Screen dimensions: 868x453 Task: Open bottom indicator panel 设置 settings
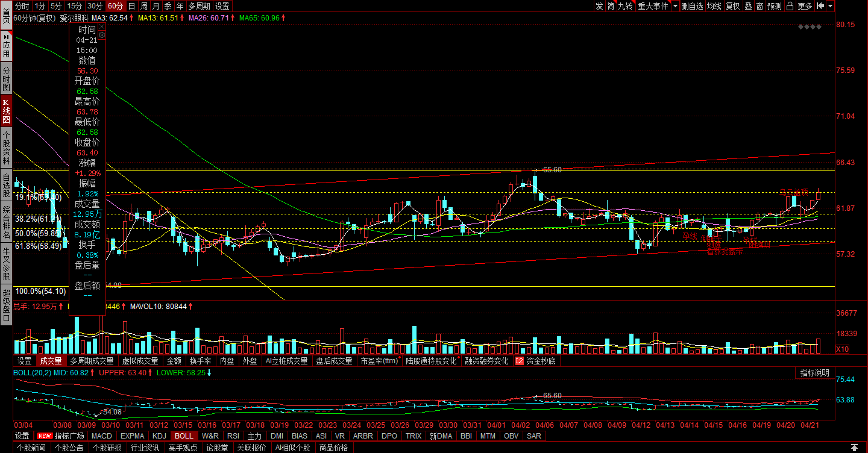pos(22,436)
